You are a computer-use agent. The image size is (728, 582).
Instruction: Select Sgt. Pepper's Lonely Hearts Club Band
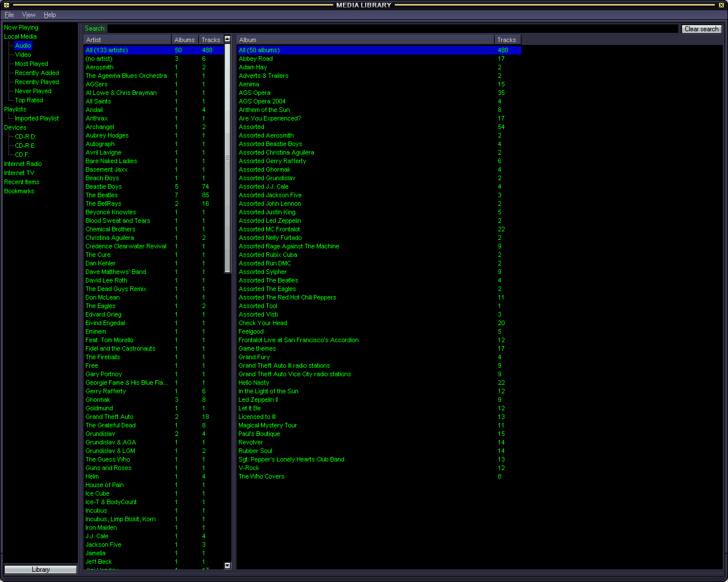pos(379,459)
